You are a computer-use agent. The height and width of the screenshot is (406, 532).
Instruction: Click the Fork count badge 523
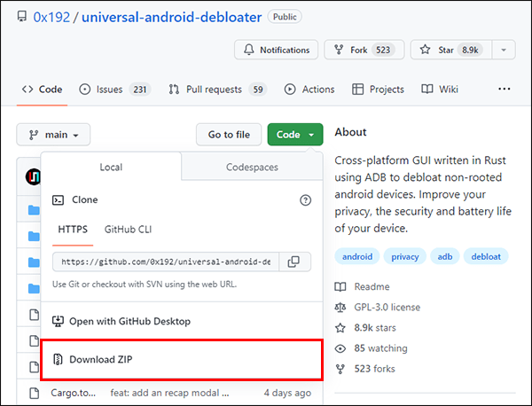click(383, 50)
